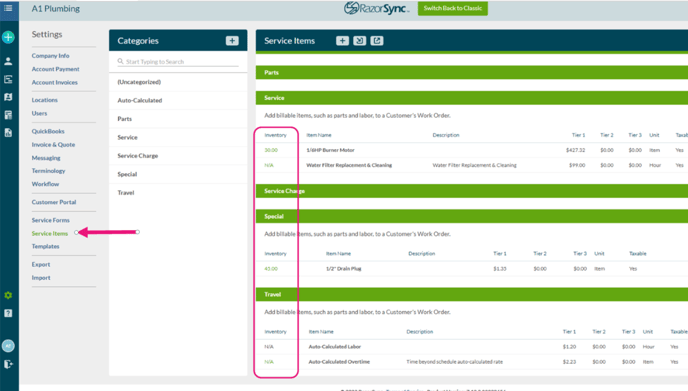Expand the Service Charge section header
This screenshot has width=688, height=391.
coord(472,191)
